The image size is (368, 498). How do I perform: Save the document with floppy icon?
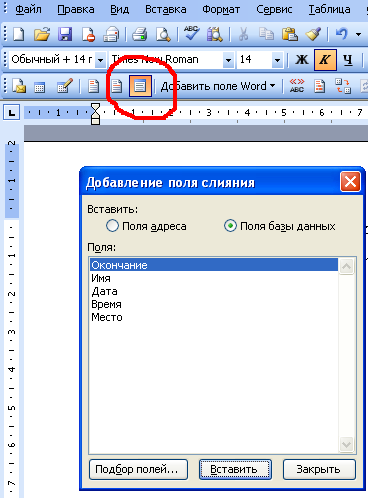65,34
